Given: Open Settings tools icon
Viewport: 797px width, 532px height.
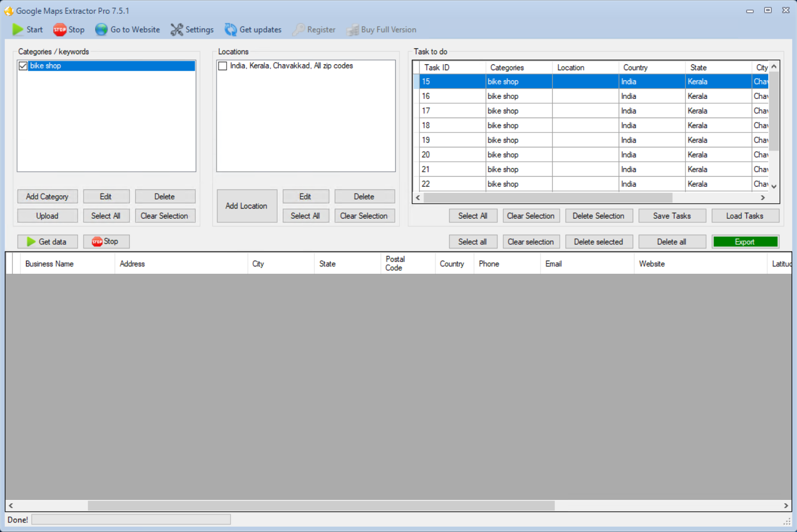Looking at the screenshot, I should [177, 30].
